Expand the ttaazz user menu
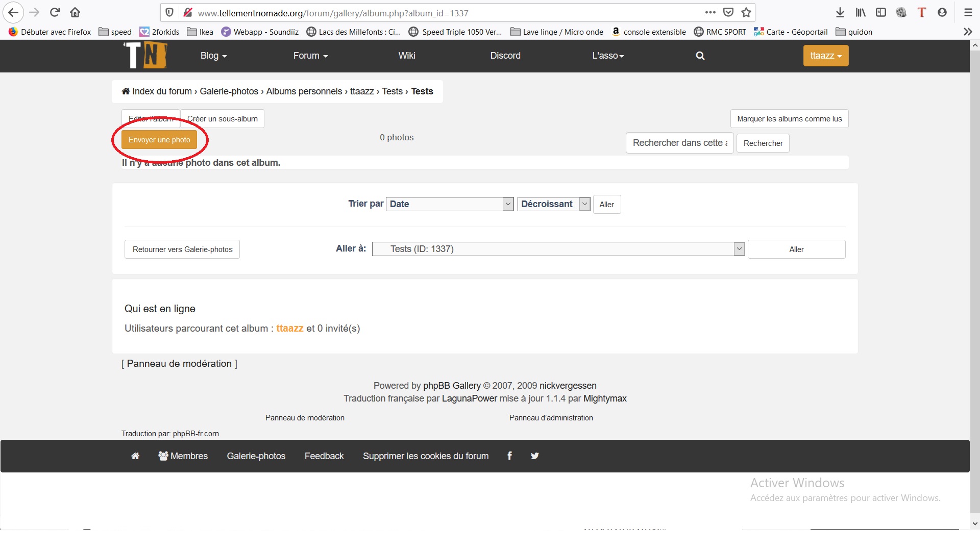This screenshot has width=980, height=551. [x=825, y=56]
